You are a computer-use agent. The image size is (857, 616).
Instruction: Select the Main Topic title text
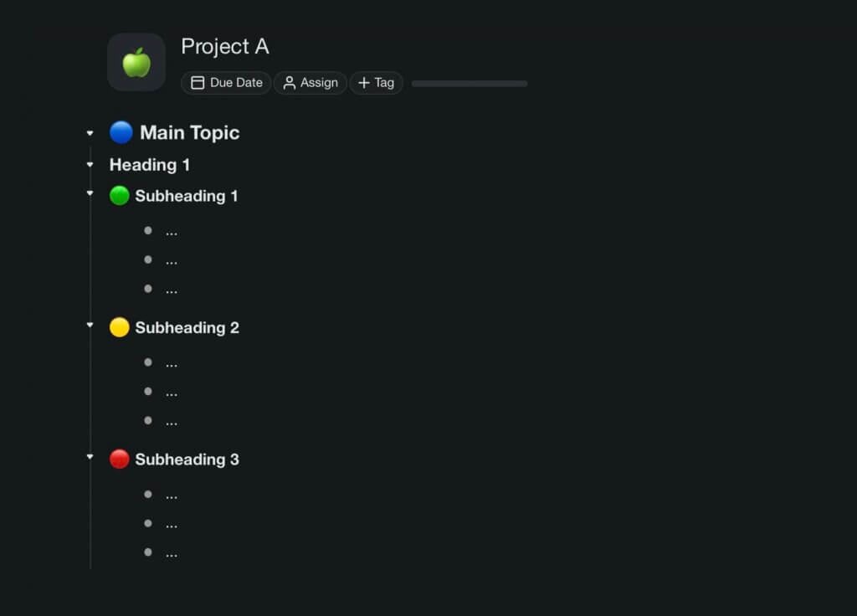tap(190, 132)
